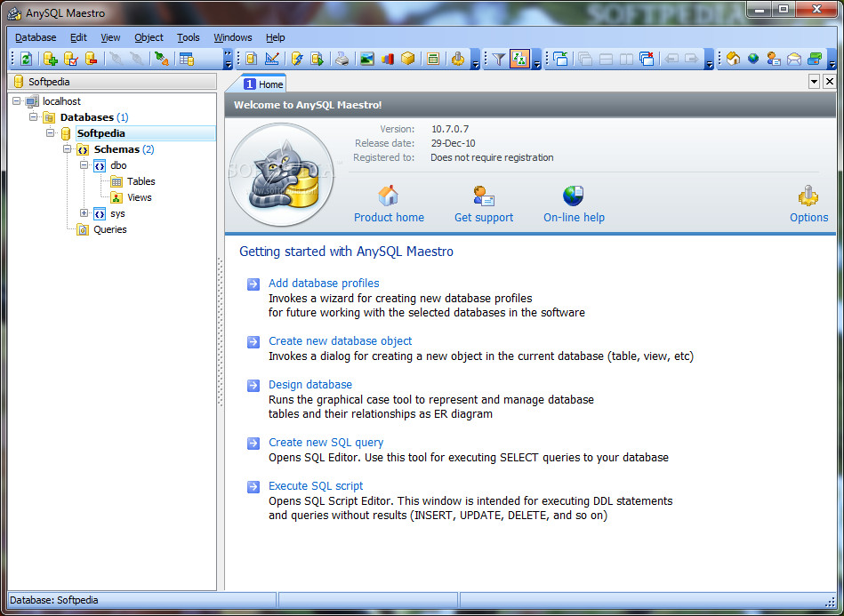Click the On-line help globe icon
The height and width of the screenshot is (616, 844).
574,196
